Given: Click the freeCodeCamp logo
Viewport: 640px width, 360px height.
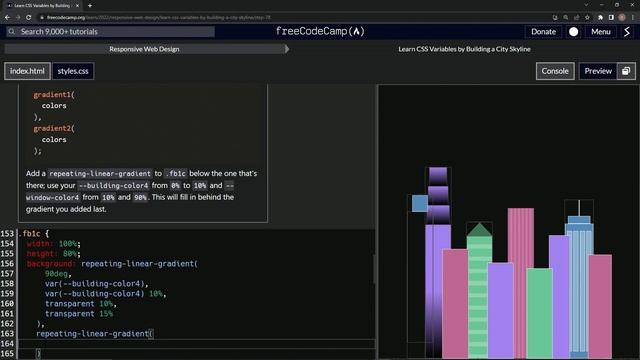Looking at the screenshot, I should pos(320,31).
